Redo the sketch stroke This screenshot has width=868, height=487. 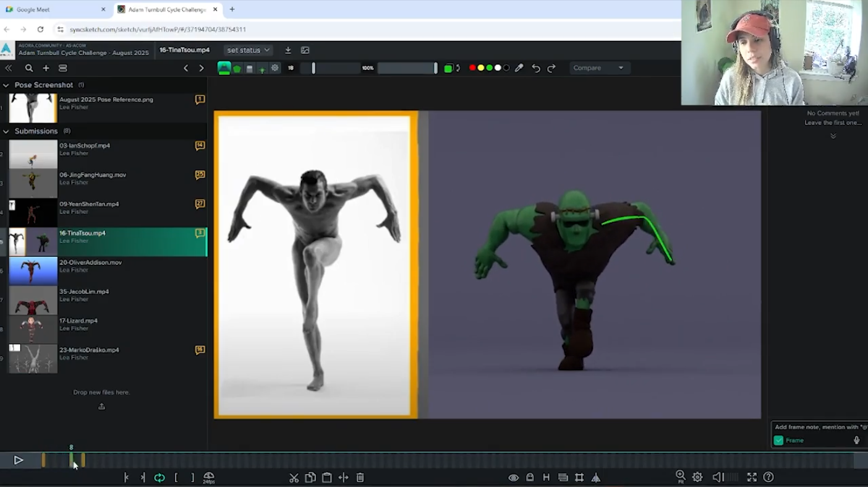tap(551, 68)
